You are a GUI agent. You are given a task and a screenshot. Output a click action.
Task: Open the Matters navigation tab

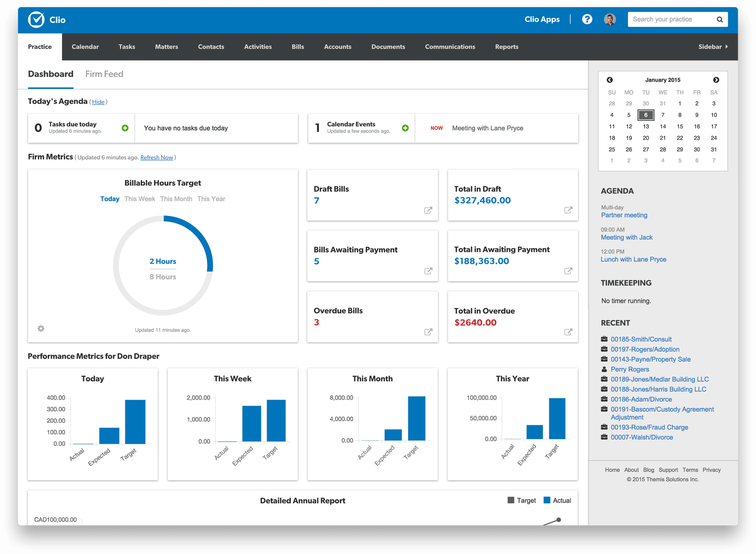click(166, 47)
